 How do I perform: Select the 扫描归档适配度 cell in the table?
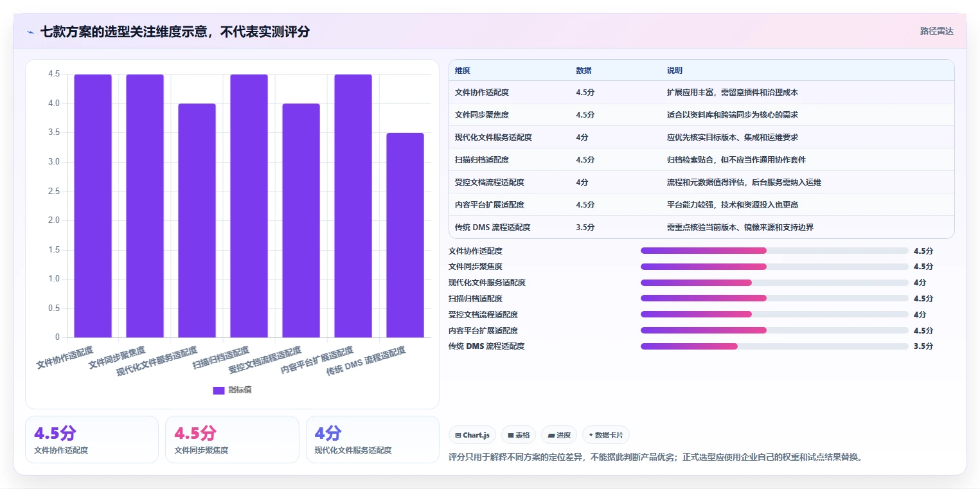click(482, 160)
